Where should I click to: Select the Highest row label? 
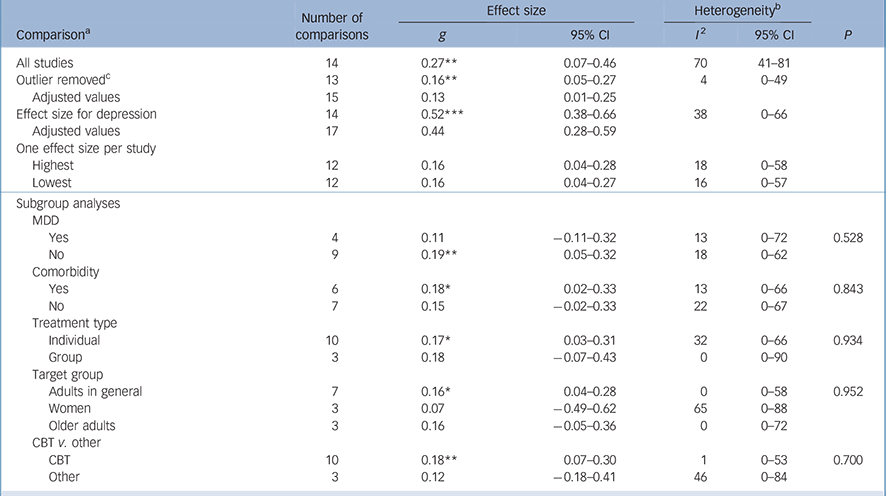(x=54, y=165)
